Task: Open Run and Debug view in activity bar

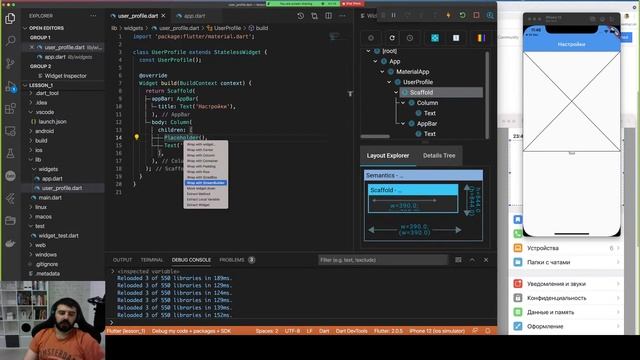Action: [11, 86]
